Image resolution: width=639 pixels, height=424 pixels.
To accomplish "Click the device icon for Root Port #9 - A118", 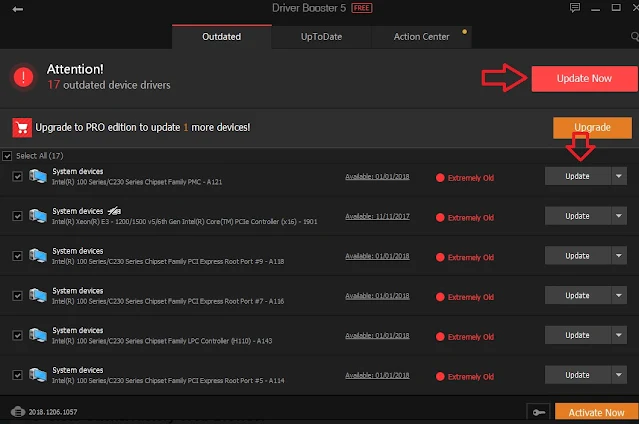I will click(x=37, y=256).
